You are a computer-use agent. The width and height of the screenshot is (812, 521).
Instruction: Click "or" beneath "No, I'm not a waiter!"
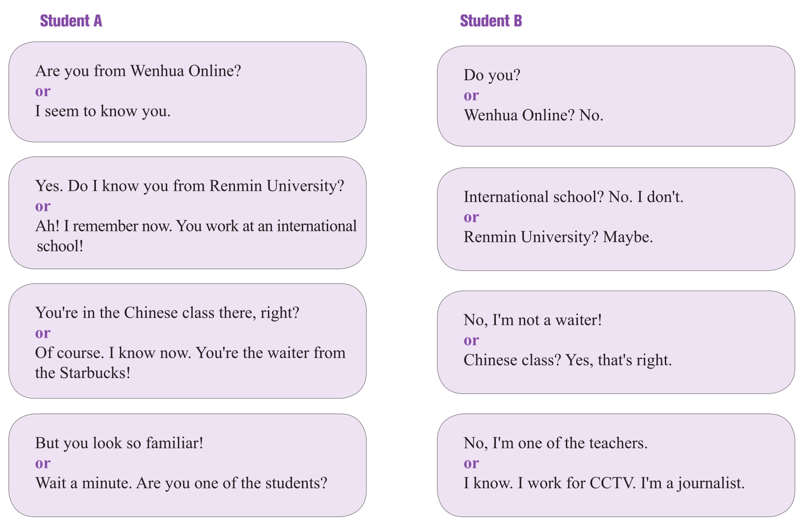click(471, 340)
